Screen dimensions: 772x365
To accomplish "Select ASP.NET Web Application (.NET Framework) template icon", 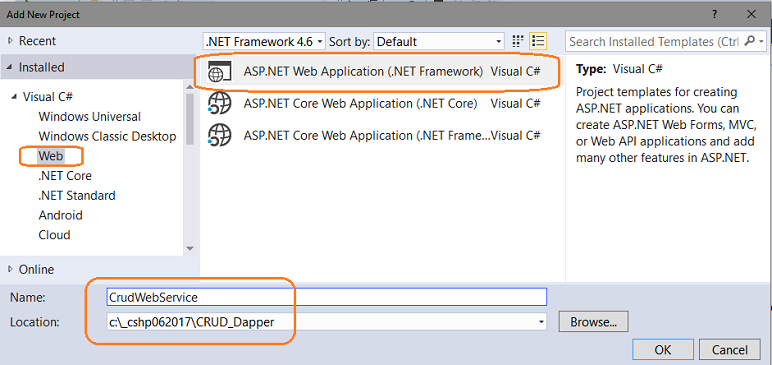I will (x=219, y=72).
